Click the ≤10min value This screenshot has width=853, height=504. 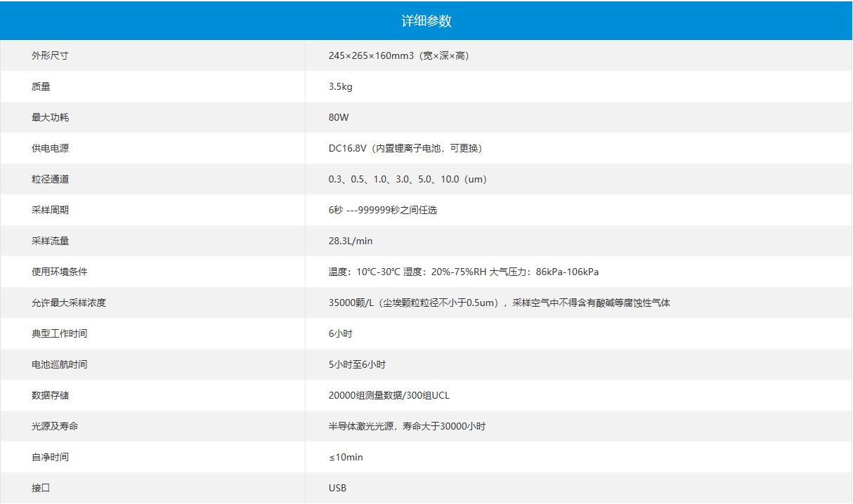pyautogui.click(x=346, y=457)
